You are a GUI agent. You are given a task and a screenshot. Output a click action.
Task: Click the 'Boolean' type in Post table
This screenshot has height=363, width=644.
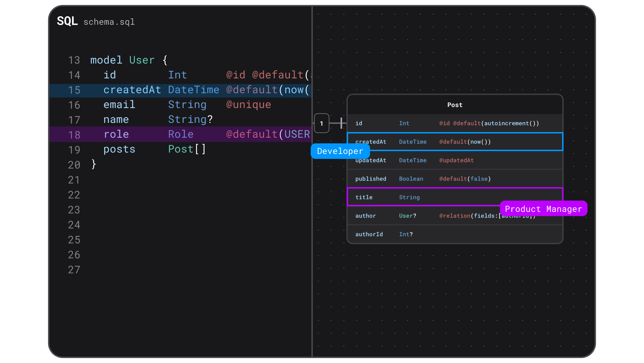(x=411, y=179)
